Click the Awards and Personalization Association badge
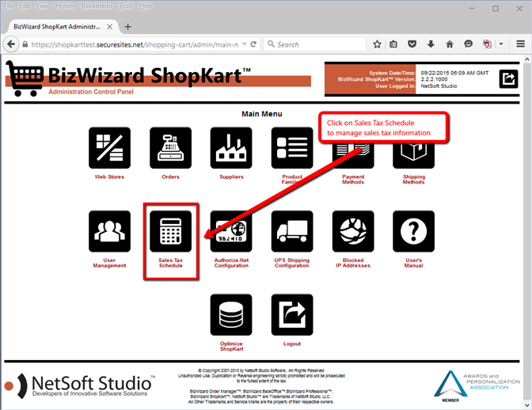This screenshot has width=532, height=410. [x=477, y=386]
